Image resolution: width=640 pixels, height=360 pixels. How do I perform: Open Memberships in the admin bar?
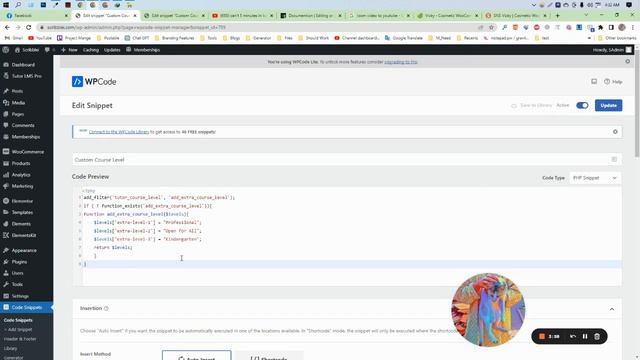(143, 50)
